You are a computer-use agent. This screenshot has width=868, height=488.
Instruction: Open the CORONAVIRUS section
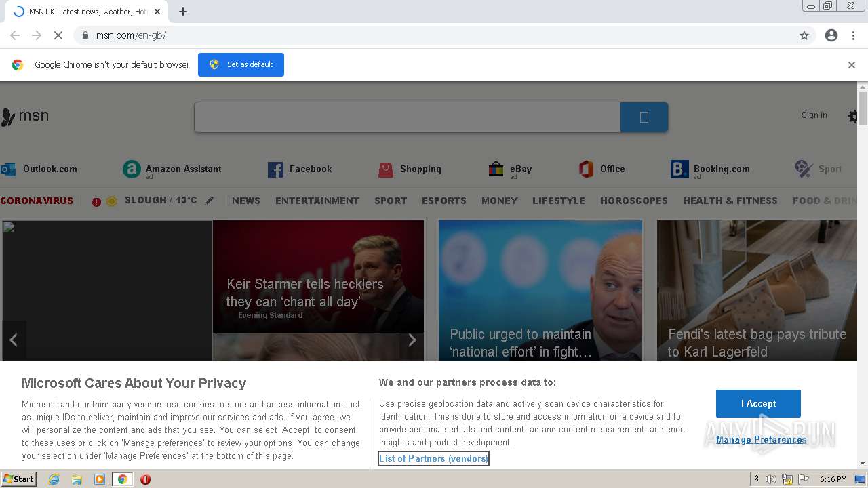click(x=37, y=201)
